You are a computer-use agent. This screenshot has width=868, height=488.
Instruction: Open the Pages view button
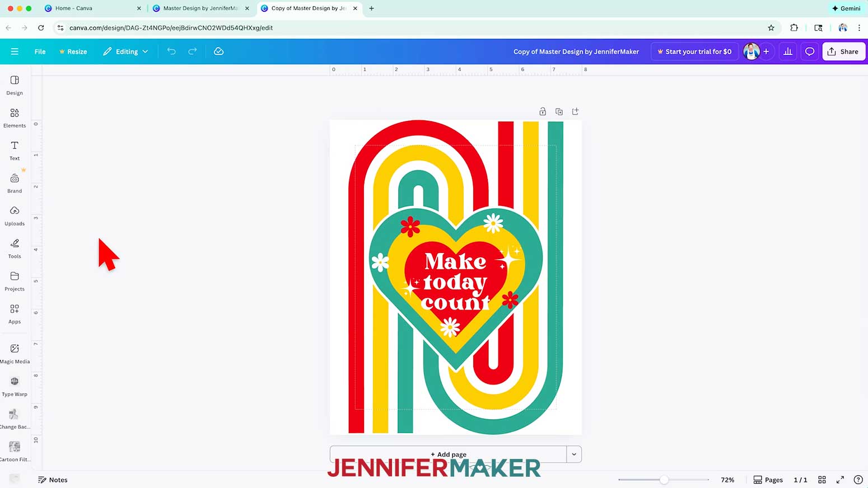click(768, 480)
